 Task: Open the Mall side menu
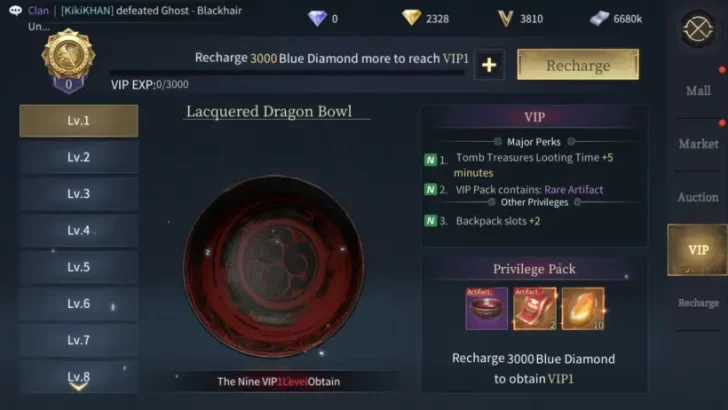tap(698, 91)
